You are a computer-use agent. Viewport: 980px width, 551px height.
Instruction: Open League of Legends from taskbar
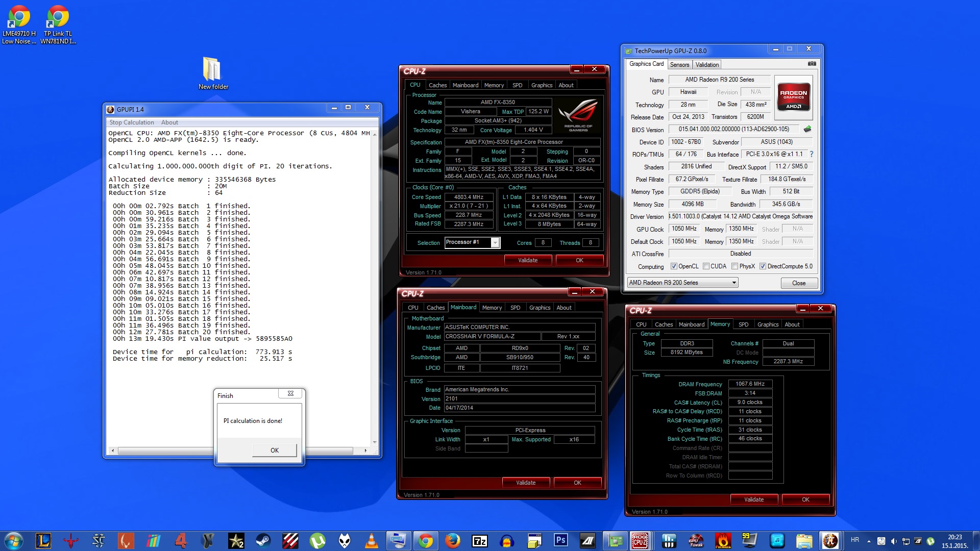click(43, 540)
